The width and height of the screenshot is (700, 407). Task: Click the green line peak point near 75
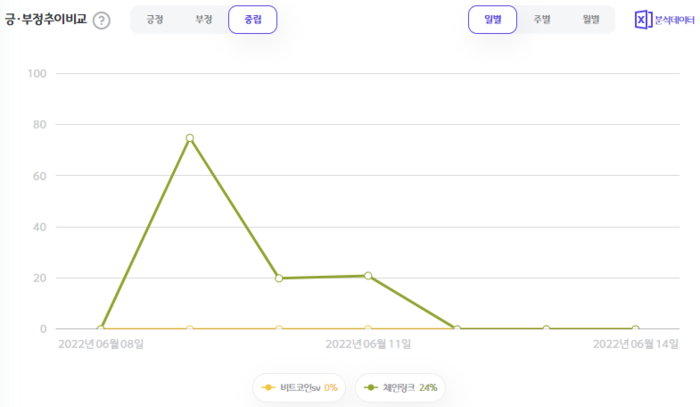(189, 138)
